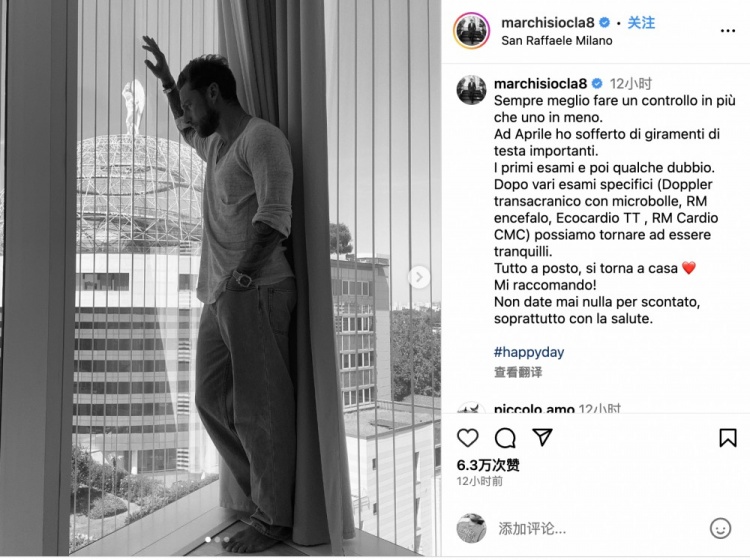Image resolution: width=750 pixels, height=560 pixels.
Task: Click the add comment input field
Action: click(x=598, y=528)
